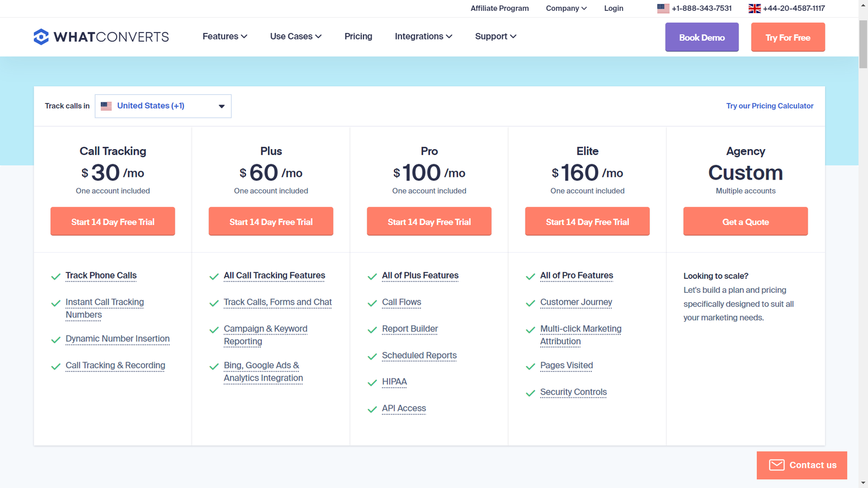Click the Call Tracking plan title
The width and height of the screenshot is (868, 488).
[x=113, y=151]
